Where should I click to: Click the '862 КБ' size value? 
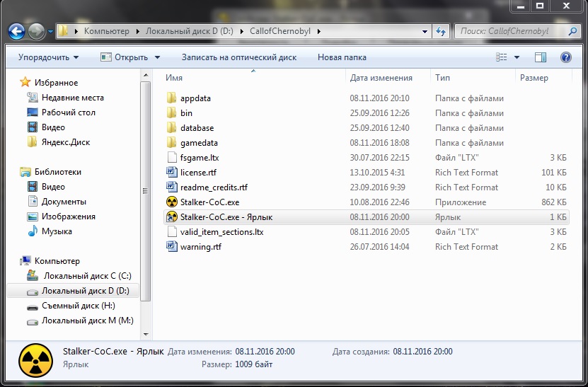click(554, 202)
